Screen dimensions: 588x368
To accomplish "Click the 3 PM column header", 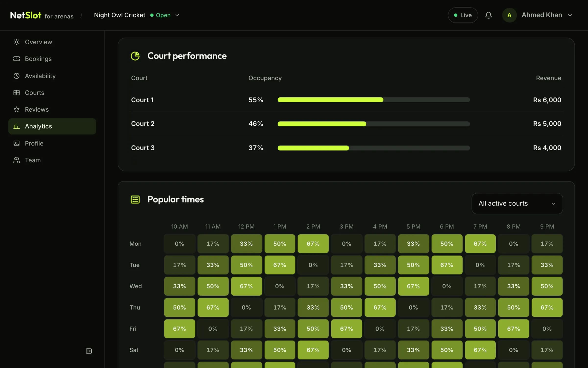I will [346, 226].
